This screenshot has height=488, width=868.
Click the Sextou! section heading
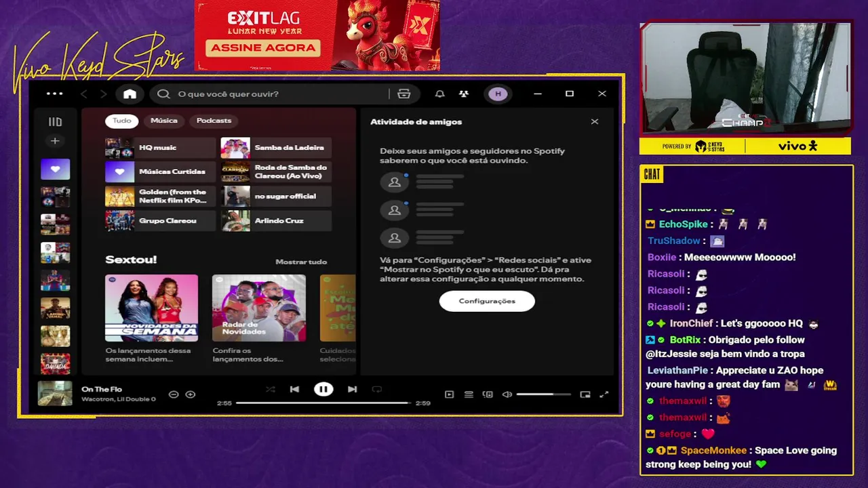pyautogui.click(x=131, y=260)
